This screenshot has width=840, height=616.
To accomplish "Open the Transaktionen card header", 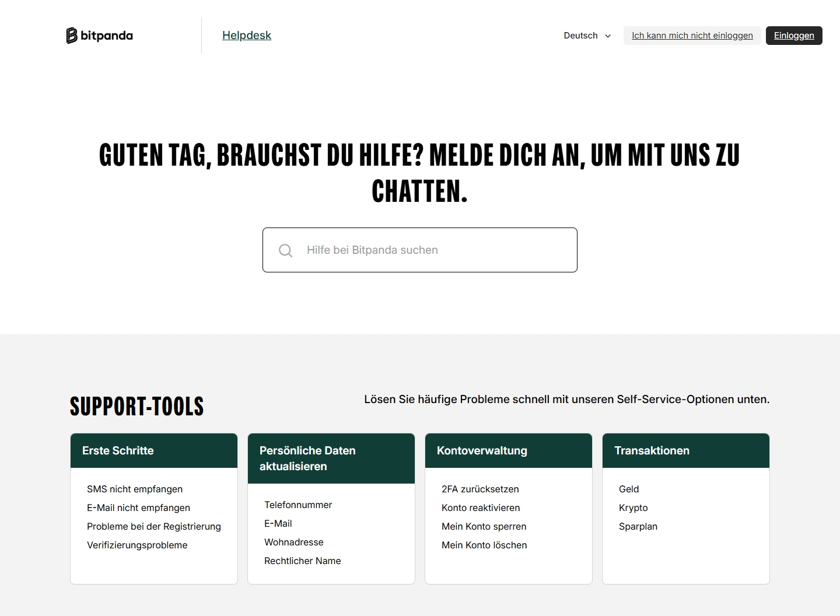I will click(x=686, y=450).
